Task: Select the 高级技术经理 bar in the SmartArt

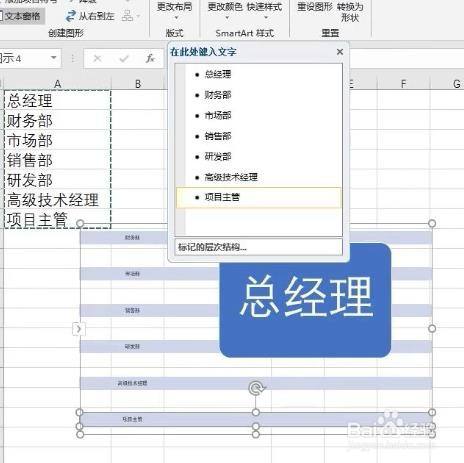Action: pos(256,383)
